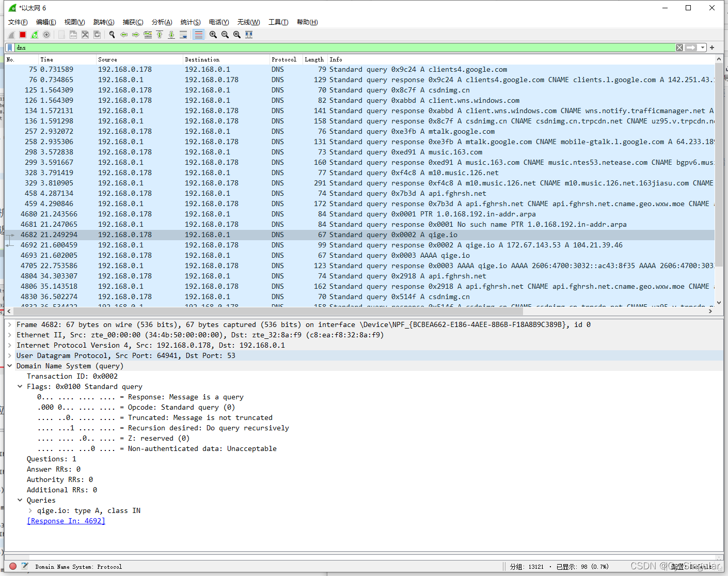Expand Internet Protocol Version 4 section
The image size is (728, 576).
click(10, 345)
